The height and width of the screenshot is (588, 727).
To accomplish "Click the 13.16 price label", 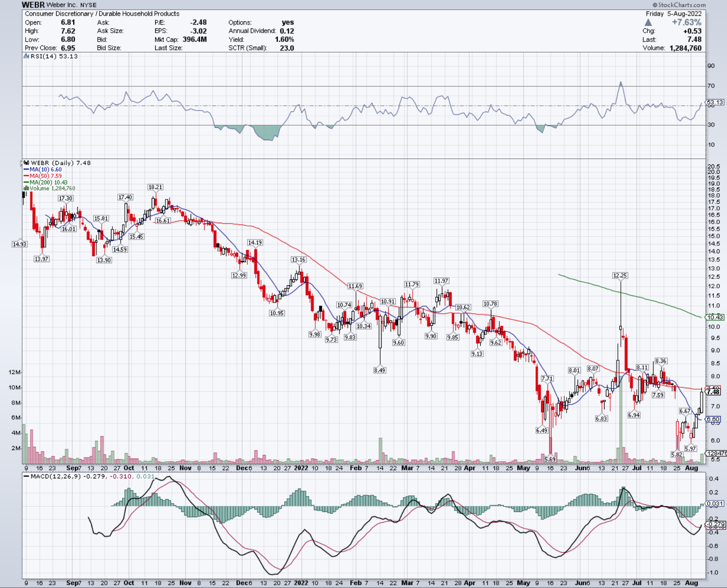I will coord(298,260).
